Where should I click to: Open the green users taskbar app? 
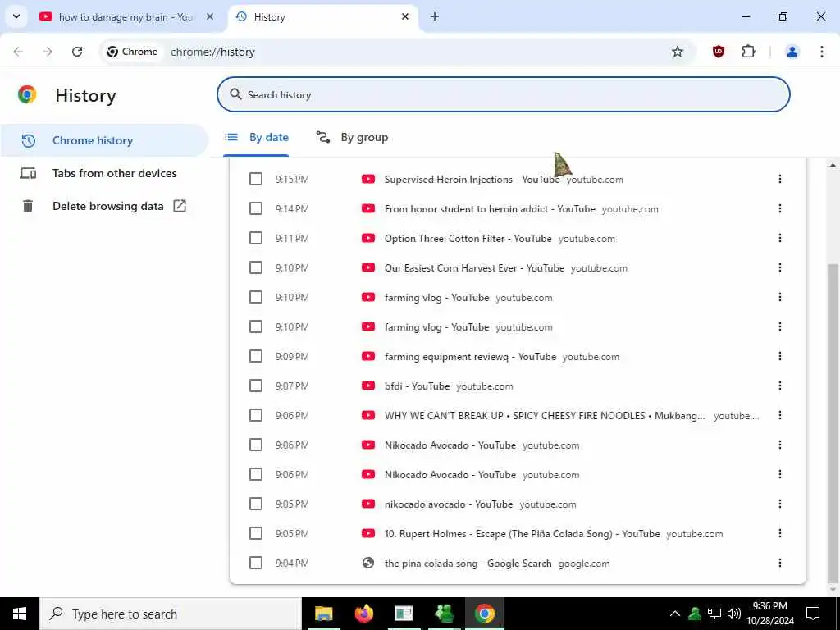(444, 614)
